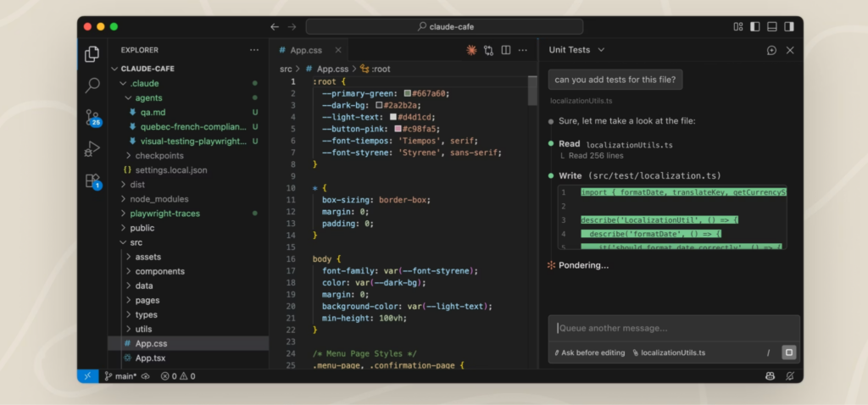Collapse the CLAUDE-CAFE explorer section
868x405 pixels.
(x=147, y=69)
